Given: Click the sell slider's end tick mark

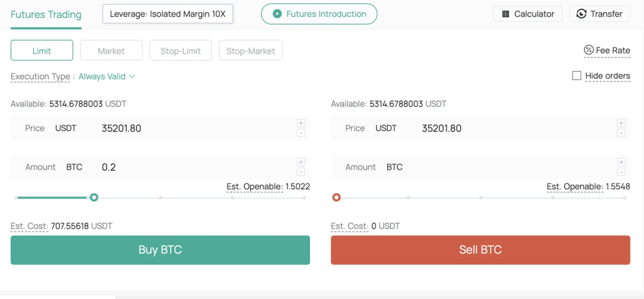Looking at the screenshot, I should point(625,198).
